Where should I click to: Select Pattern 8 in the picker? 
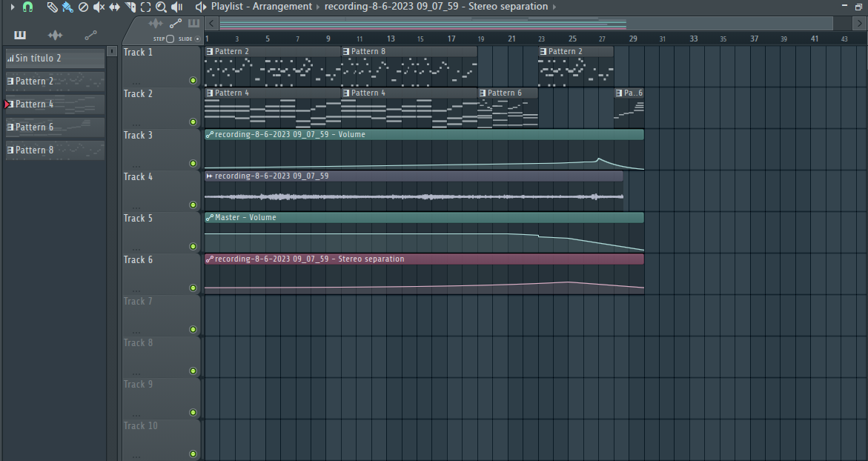tap(55, 150)
